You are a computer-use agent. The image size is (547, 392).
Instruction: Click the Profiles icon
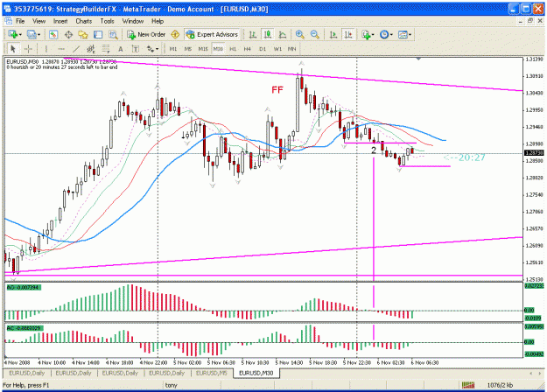tap(32, 34)
